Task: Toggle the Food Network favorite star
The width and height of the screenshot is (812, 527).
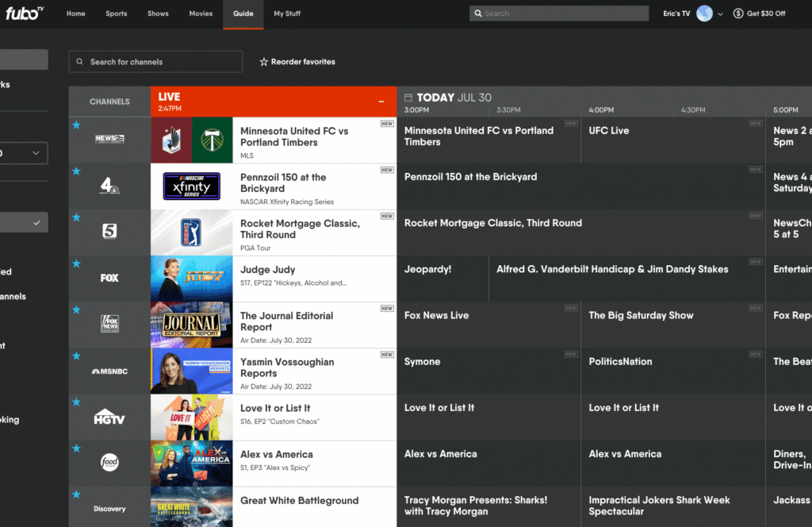Action: (77, 447)
